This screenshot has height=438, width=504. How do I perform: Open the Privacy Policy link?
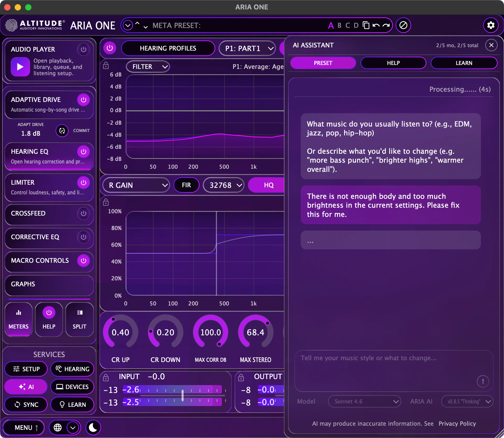point(457,424)
